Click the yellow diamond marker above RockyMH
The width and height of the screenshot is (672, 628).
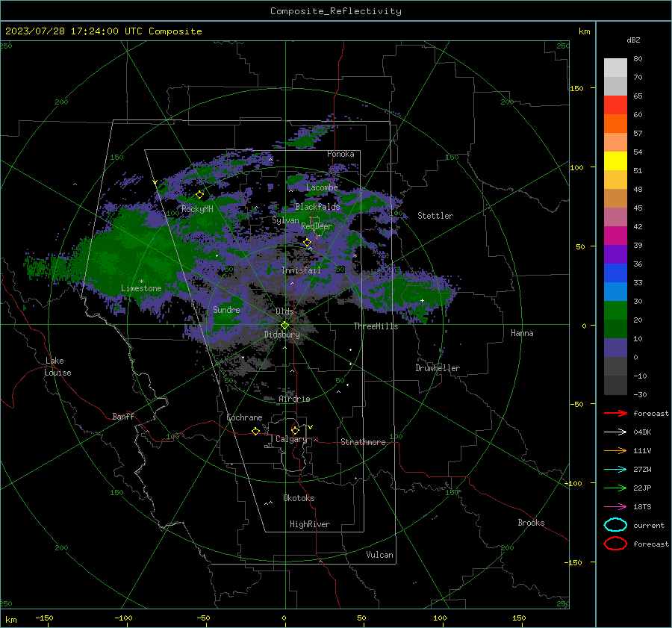(199, 195)
